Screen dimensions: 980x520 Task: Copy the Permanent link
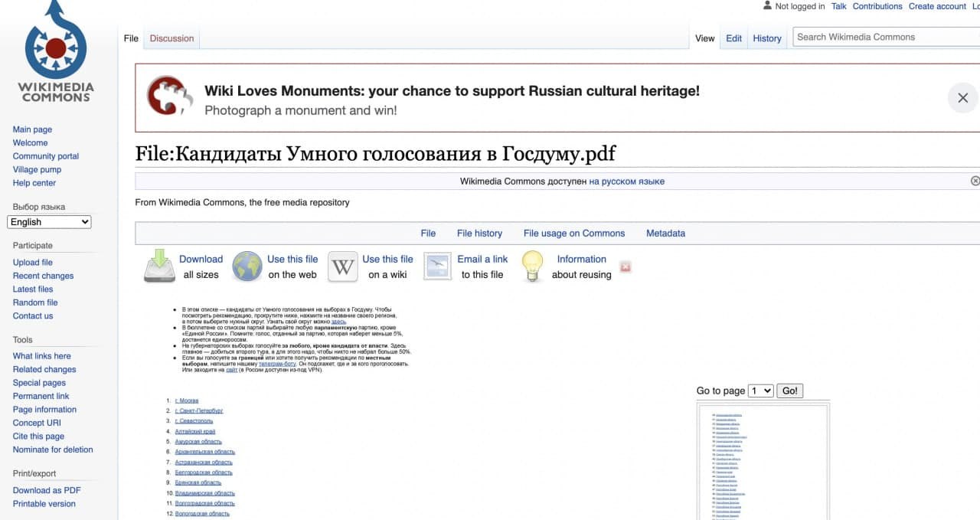pos(41,396)
